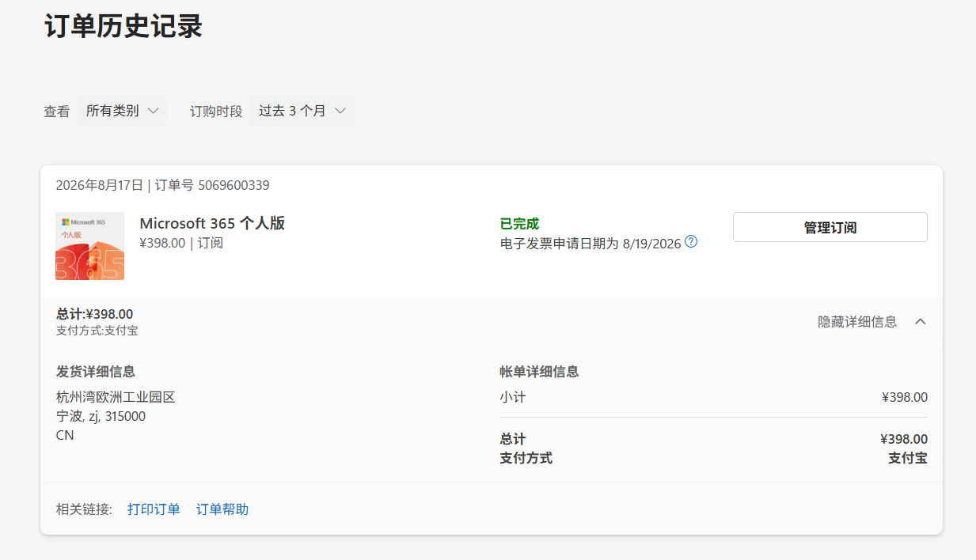Open the 订单帮助 link
This screenshot has height=560, width=976.
(x=222, y=509)
